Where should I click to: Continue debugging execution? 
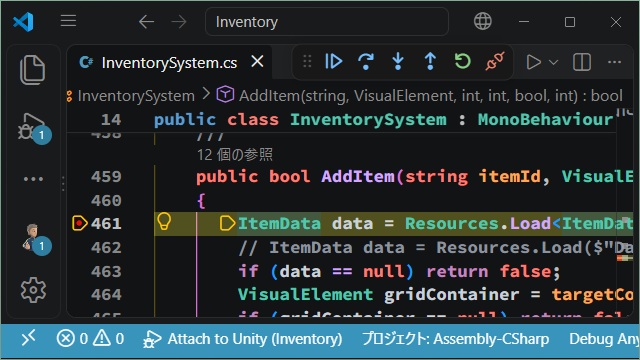(333, 62)
